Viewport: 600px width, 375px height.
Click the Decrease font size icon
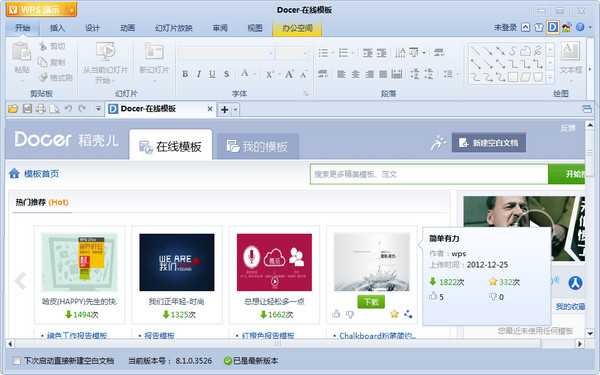(303, 74)
